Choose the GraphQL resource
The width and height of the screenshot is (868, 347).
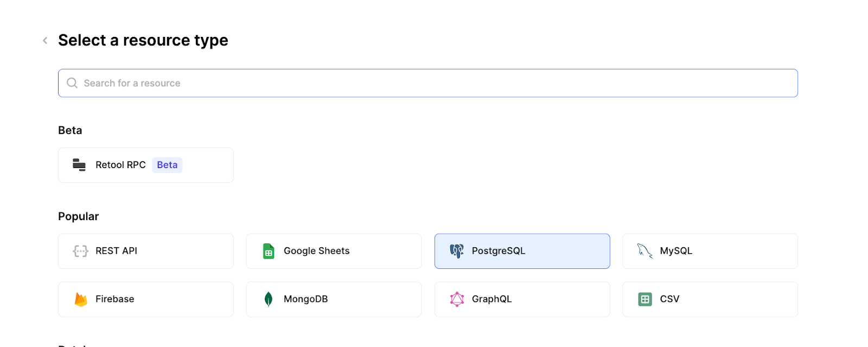pos(522,299)
